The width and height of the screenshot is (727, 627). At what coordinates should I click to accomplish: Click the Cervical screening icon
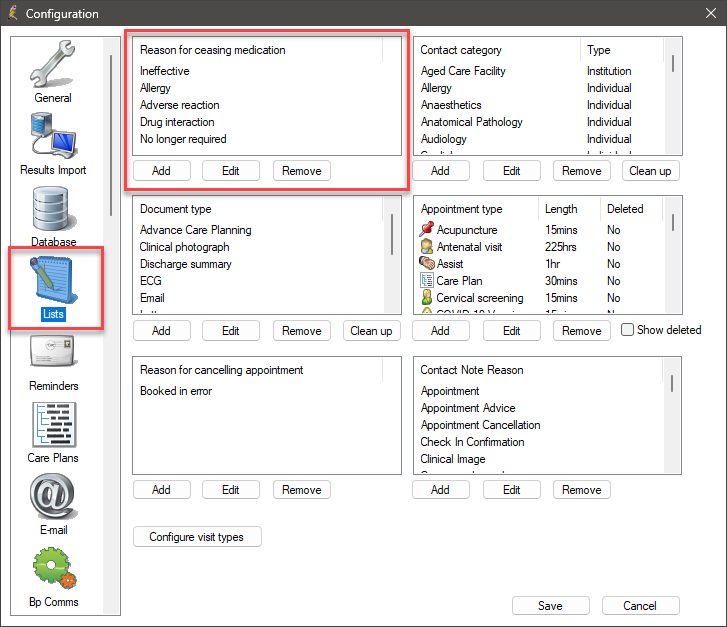pos(427,297)
